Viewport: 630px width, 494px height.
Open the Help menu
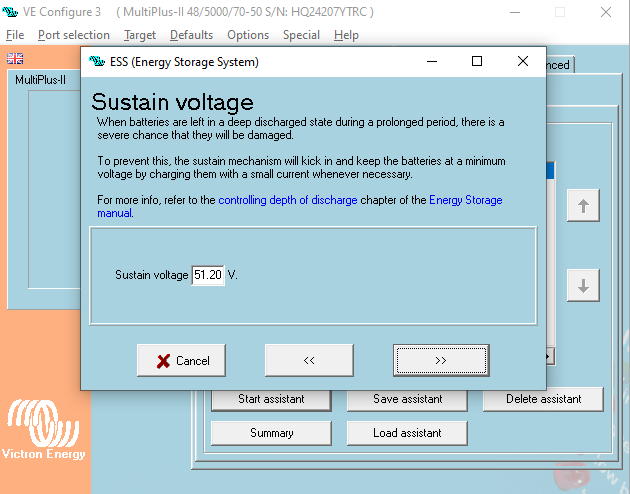[x=346, y=35]
